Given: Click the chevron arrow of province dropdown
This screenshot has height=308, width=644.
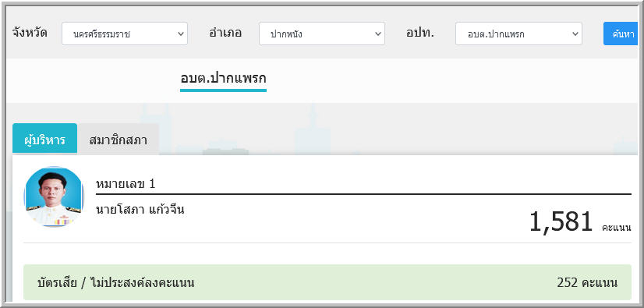Looking at the screenshot, I should (181, 34).
